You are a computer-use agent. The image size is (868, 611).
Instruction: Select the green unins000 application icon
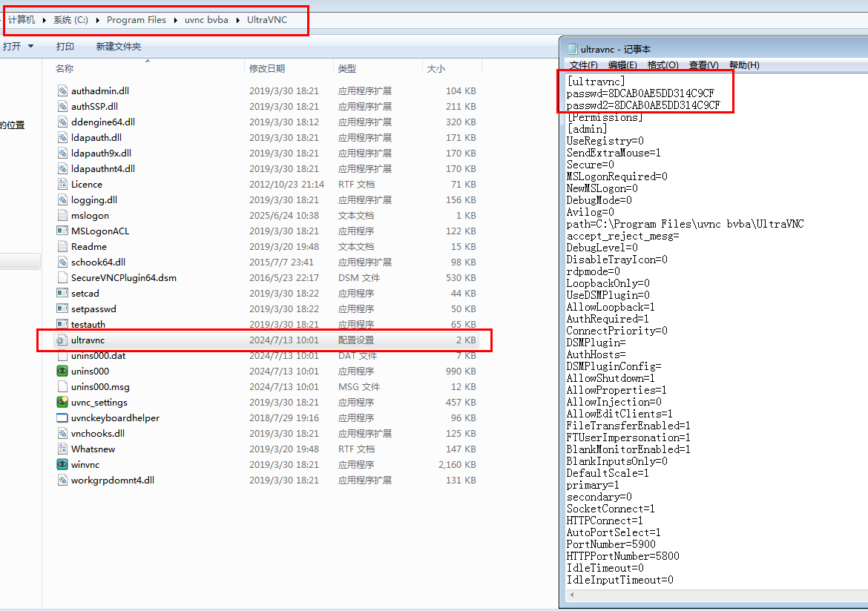(62, 371)
